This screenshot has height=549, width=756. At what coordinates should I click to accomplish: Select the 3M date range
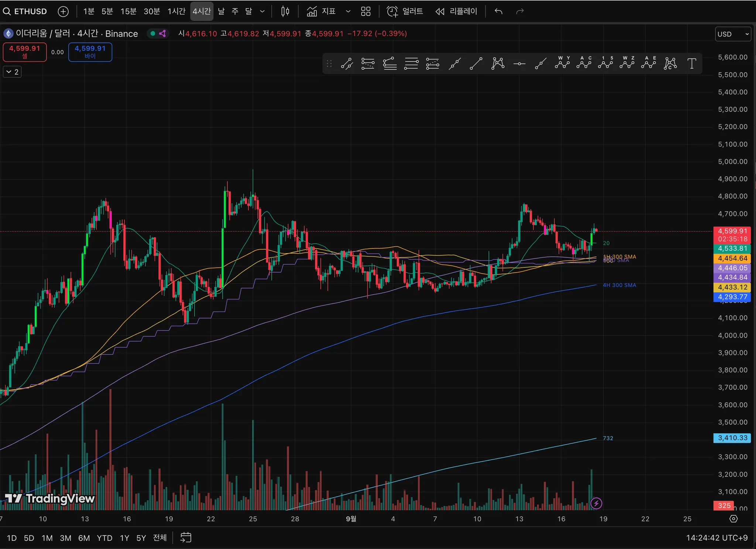[x=65, y=538]
